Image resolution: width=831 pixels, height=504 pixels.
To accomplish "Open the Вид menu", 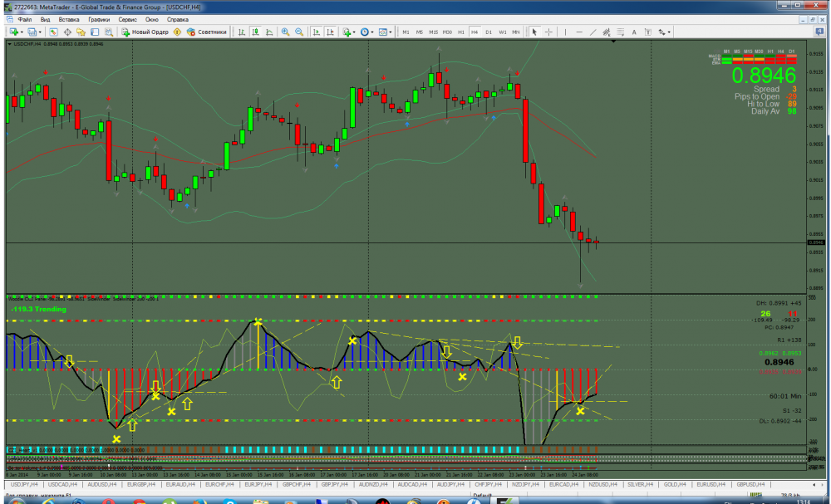I will [45, 19].
